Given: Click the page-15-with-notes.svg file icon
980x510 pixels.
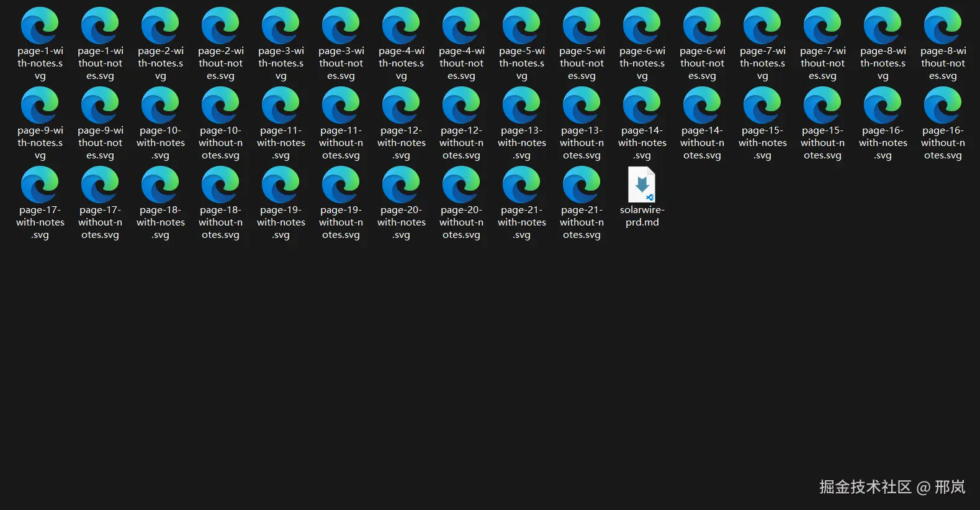Looking at the screenshot, I should [762, 105].
